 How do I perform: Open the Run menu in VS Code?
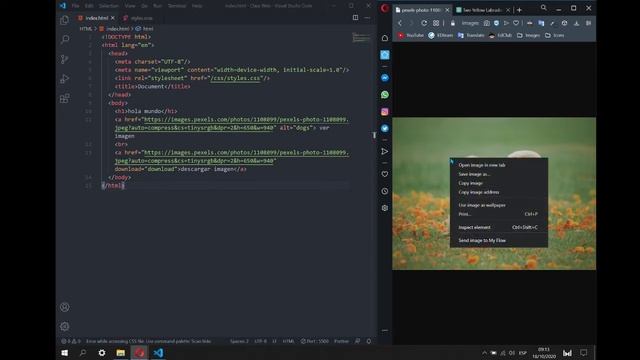click(158, 6)
